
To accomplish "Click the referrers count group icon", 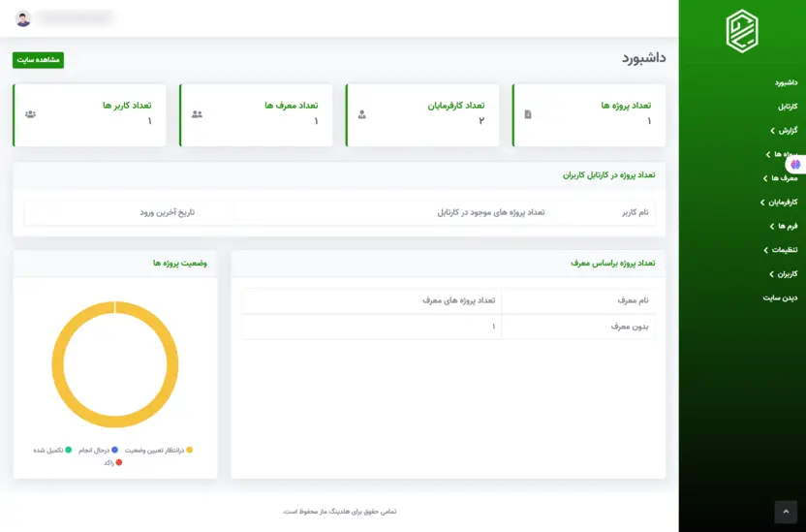I will pyautogui.click(x=197, y=114).
